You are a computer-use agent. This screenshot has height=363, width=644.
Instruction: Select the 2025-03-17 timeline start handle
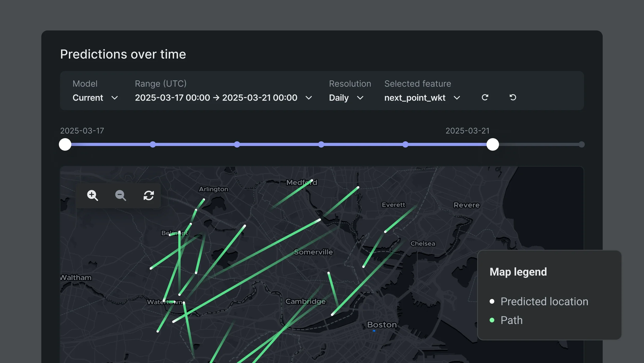click(65, 144)
